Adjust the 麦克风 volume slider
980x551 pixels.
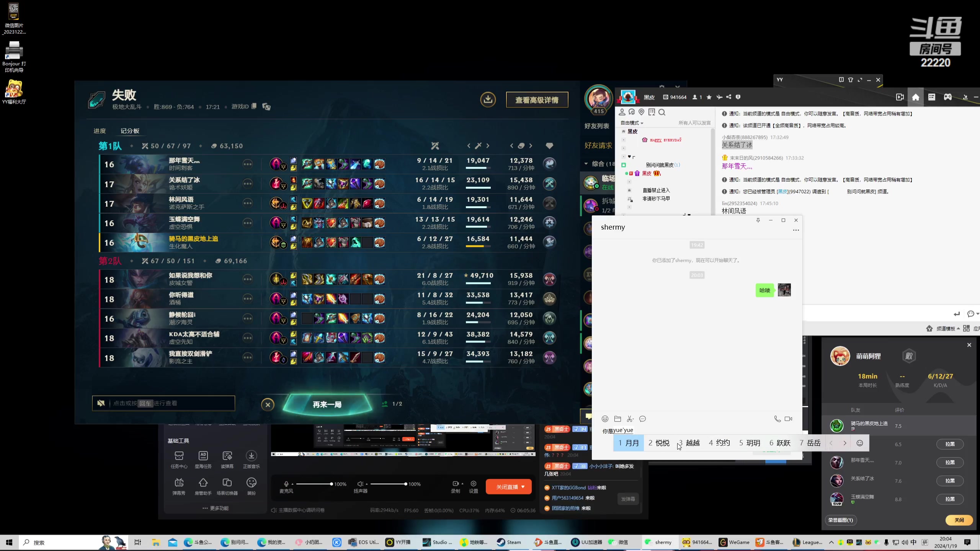314,484
